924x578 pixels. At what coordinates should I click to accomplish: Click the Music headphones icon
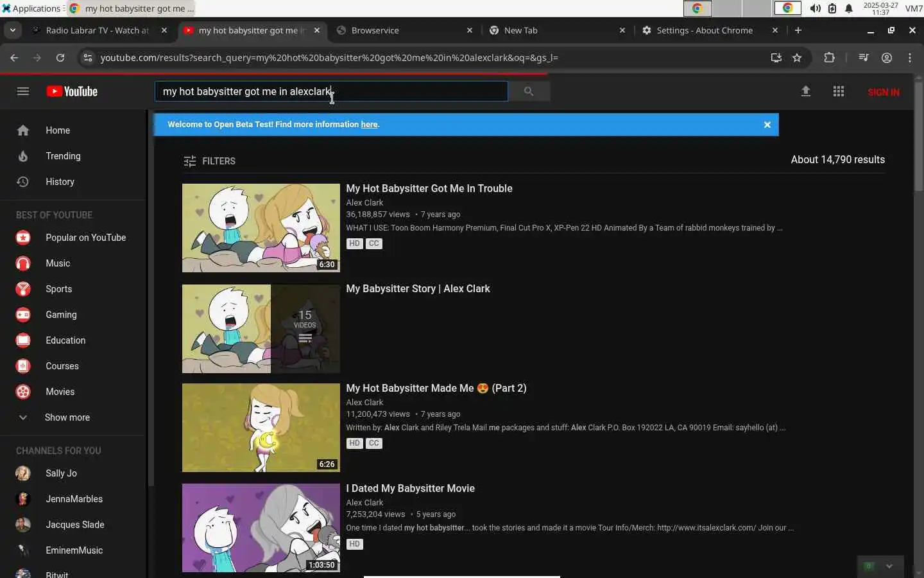pyautogui.click(x=23, y=263)
